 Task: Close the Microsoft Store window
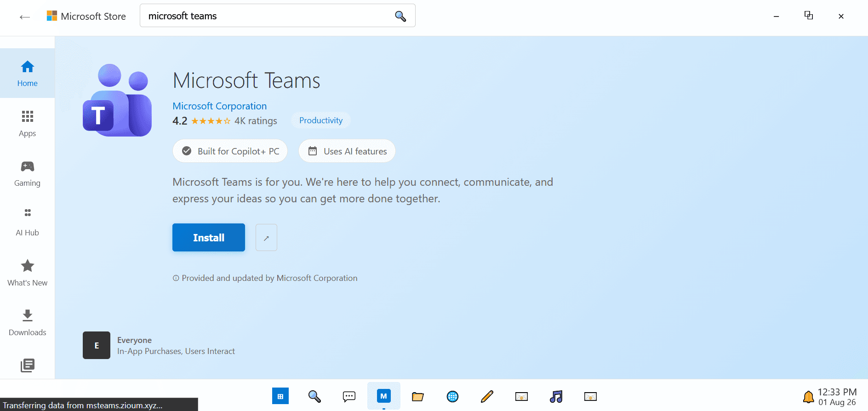pos(841,16)
